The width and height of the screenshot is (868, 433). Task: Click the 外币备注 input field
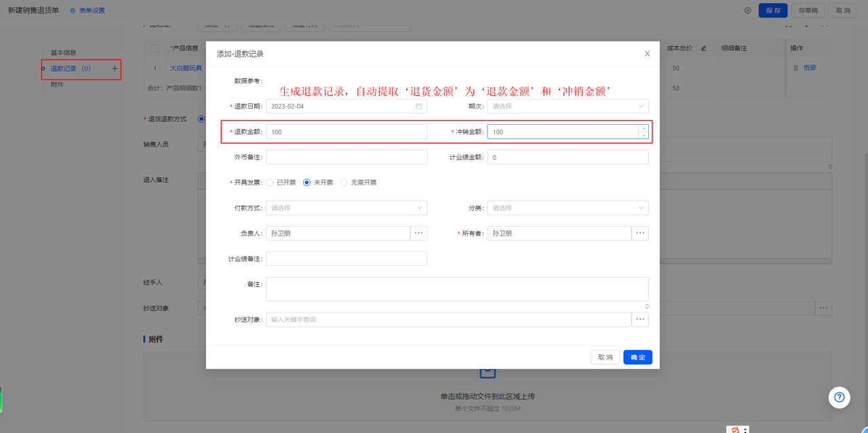[347, 157]
